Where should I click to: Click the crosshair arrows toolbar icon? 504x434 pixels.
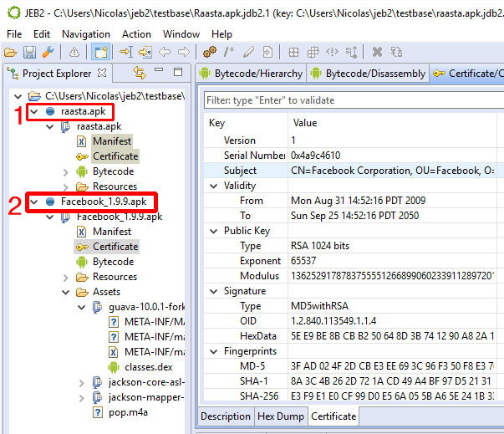[x=332, y=52]
